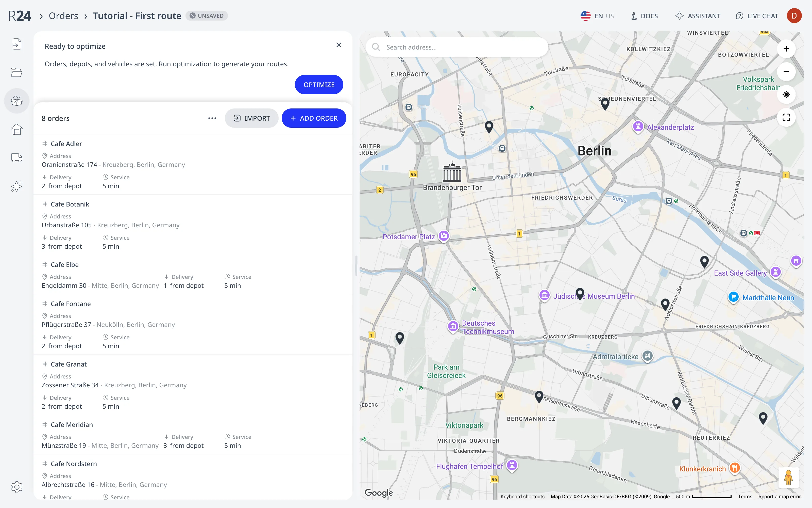The width and height of the screenshot is (812, 508).
Task: Open the folder projects icon in the sidebar
Action: coord(16,72)
